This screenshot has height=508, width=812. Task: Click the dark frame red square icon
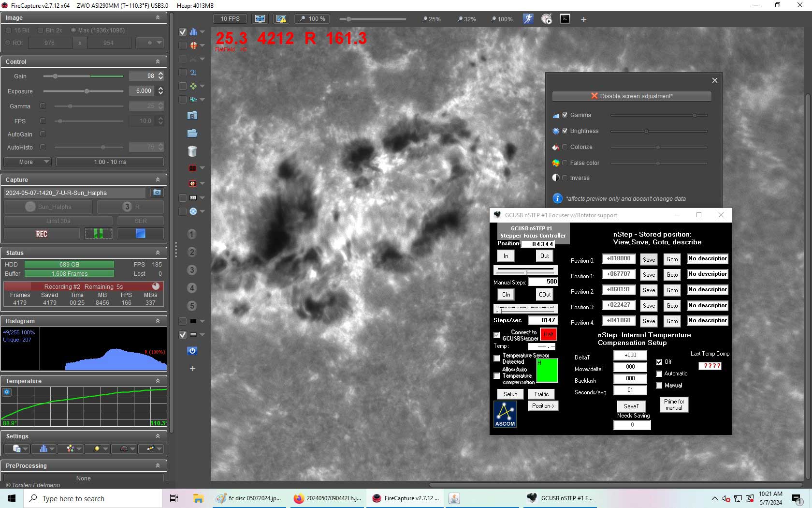tap(192, 168)
